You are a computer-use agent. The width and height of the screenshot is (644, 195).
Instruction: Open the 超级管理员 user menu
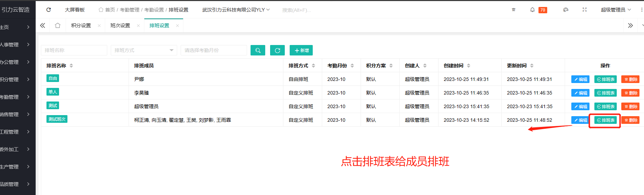coord(616,10)
